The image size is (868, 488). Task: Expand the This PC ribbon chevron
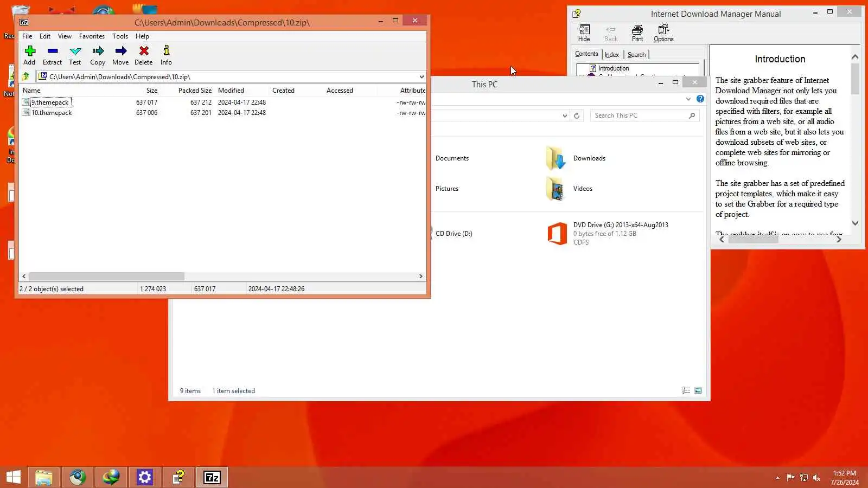click(x=688, y=99)
